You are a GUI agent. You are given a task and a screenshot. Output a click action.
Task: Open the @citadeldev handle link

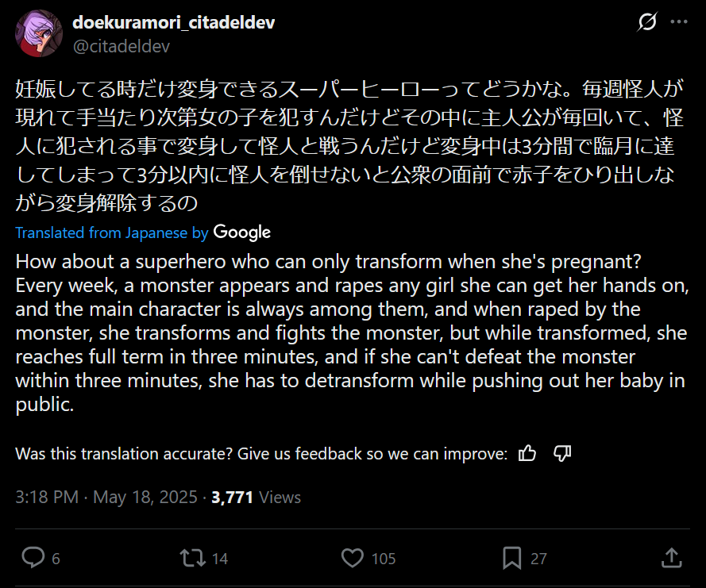coord(121,46)
